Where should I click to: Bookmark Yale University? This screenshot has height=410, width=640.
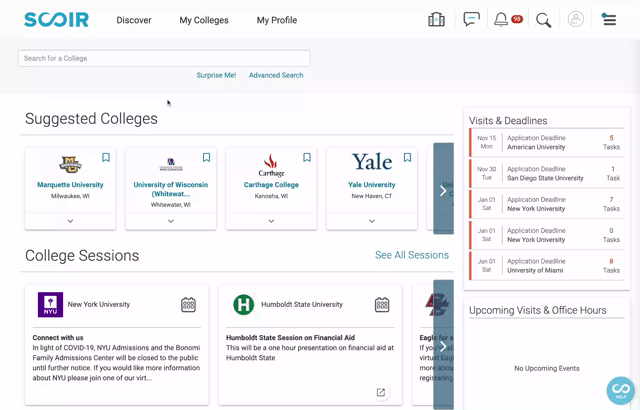(407, 157)
